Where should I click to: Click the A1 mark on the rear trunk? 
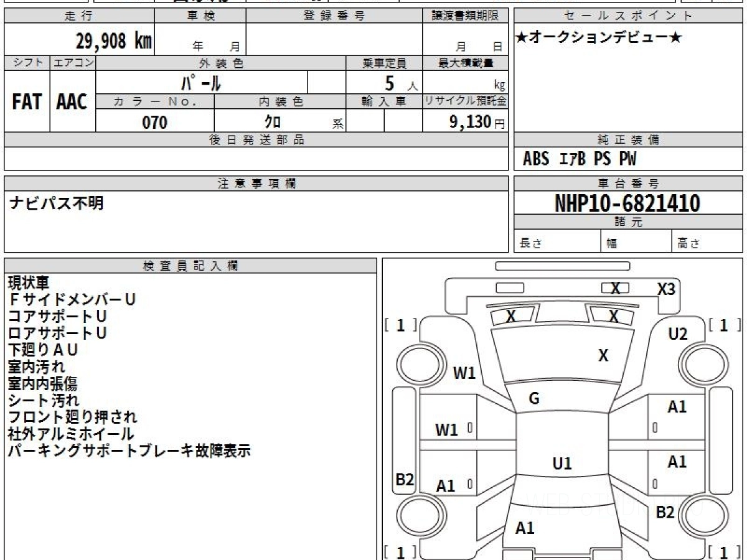click(x=525, y=528)
